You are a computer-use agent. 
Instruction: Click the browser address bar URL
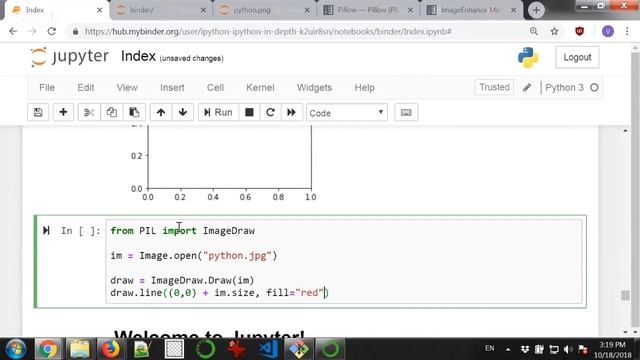(268, 31)
